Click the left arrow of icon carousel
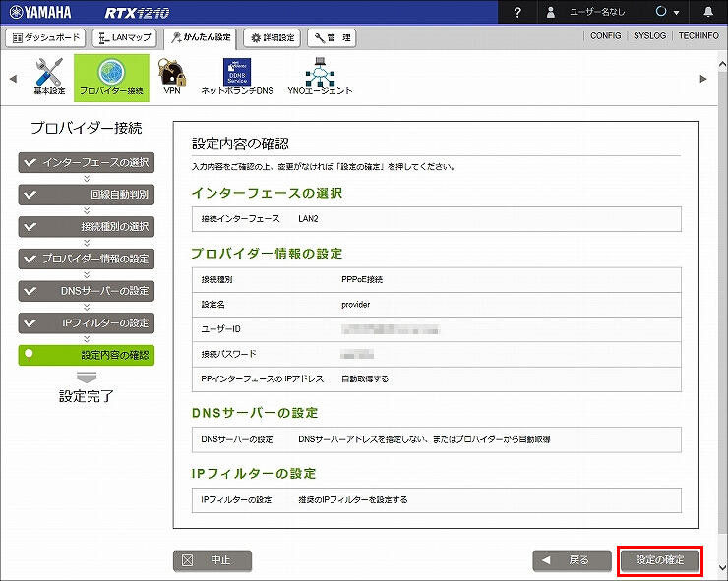This screenshot has width=728, height=581. [x=13, y=79]
